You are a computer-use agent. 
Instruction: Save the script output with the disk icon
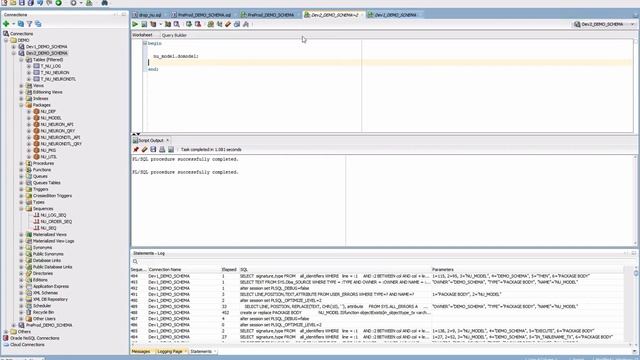click(x=153, y=149)
